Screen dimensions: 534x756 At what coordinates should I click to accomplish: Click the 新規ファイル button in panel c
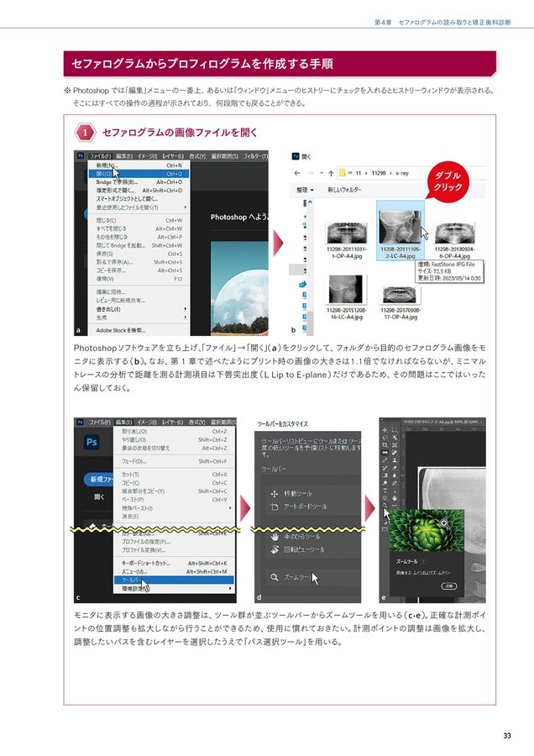point(99,479)
